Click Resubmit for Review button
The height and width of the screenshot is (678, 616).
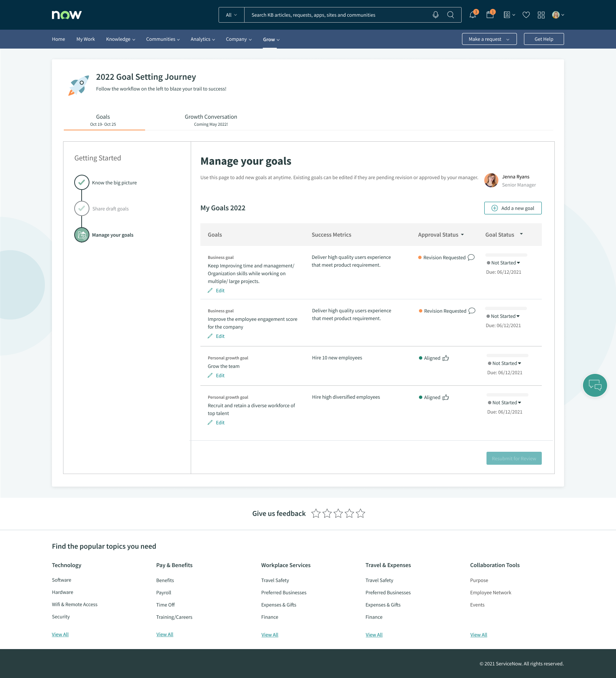pos(514,458)
